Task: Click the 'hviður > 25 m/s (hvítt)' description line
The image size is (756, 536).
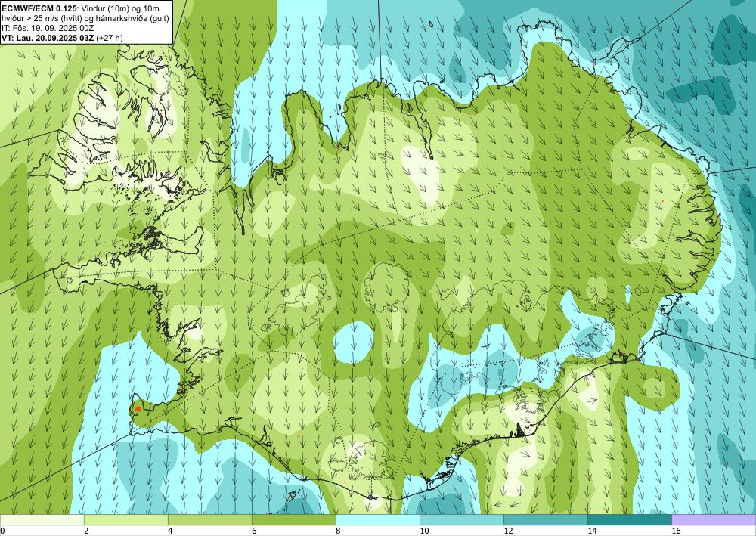Action: (x=85, y=18)
